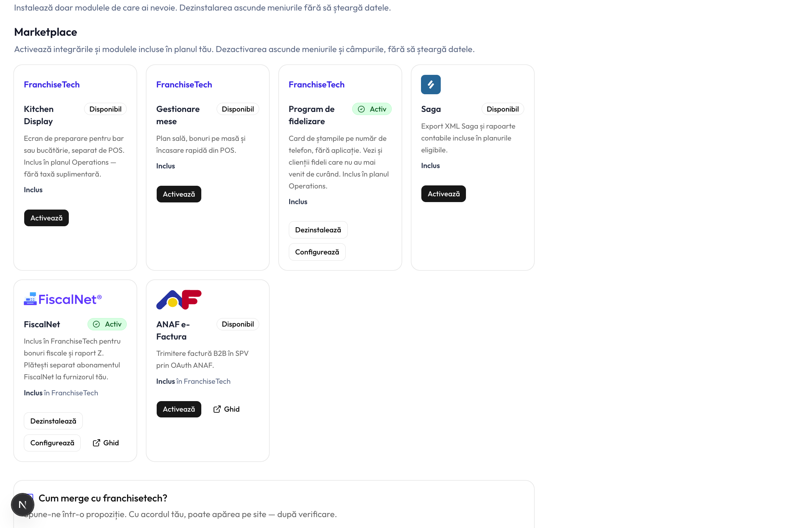
Task: Configure the Program de fidelizare module
Action: [317, 252]
